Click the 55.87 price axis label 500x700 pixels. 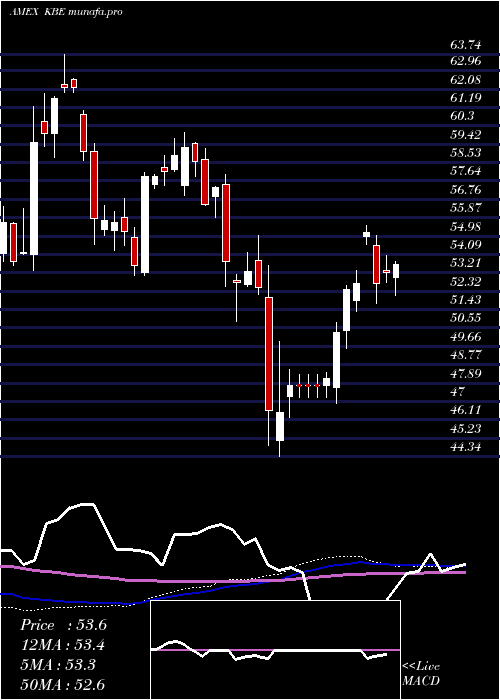point(466,208)
